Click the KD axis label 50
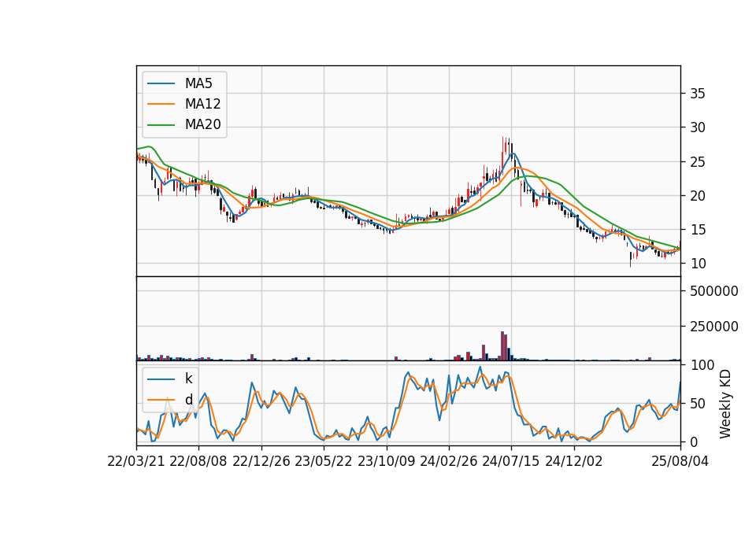Screen dimensions: 756x543 (x=697, y=403)
